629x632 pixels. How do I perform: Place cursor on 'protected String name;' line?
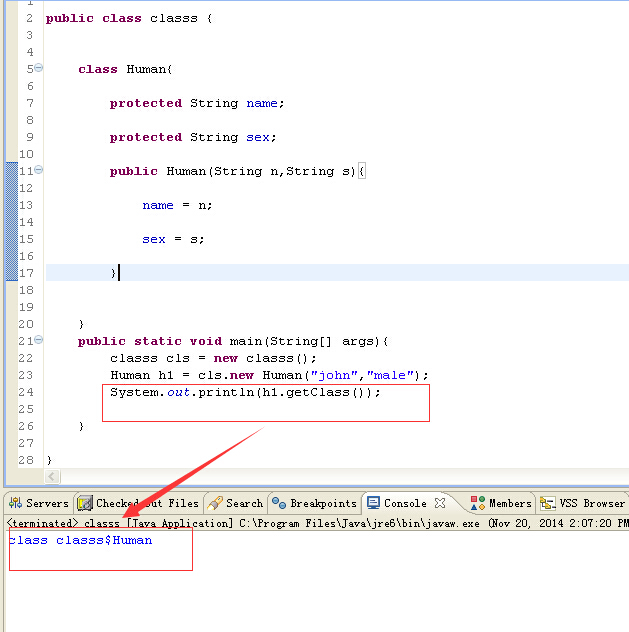[x=197, y=104]
